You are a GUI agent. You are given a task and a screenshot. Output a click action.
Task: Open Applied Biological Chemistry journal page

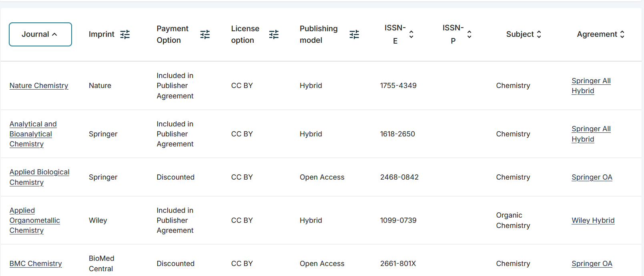click(39, 177)
